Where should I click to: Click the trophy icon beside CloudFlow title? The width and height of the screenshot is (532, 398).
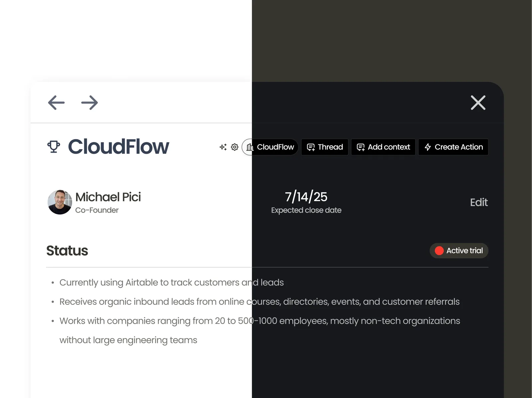tap(54, 147)
